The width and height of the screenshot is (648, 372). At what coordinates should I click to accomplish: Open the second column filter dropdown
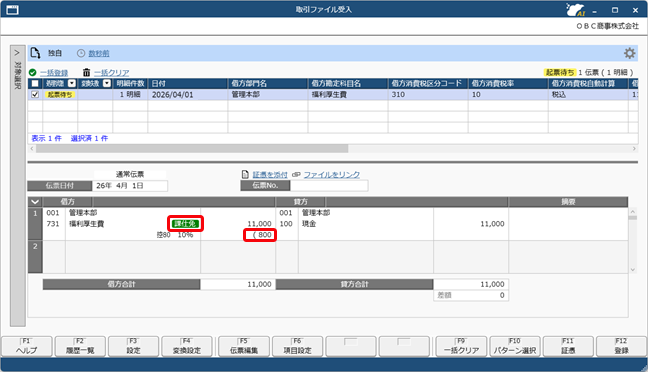(x=107, y=83)
